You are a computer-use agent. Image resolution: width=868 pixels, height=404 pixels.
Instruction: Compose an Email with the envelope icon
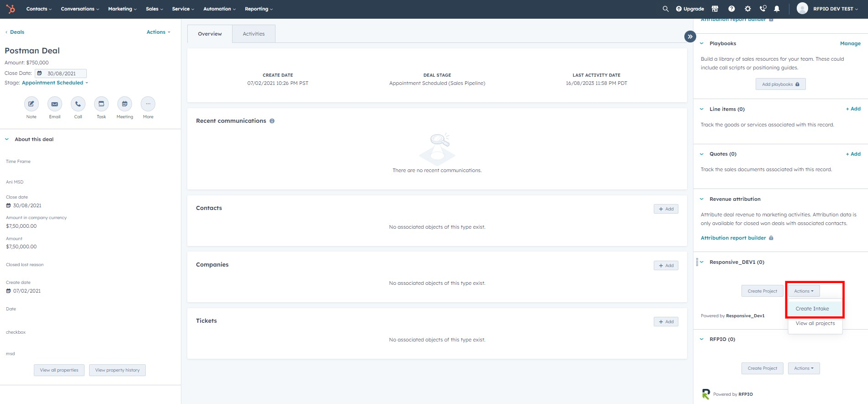click(55, 104)
